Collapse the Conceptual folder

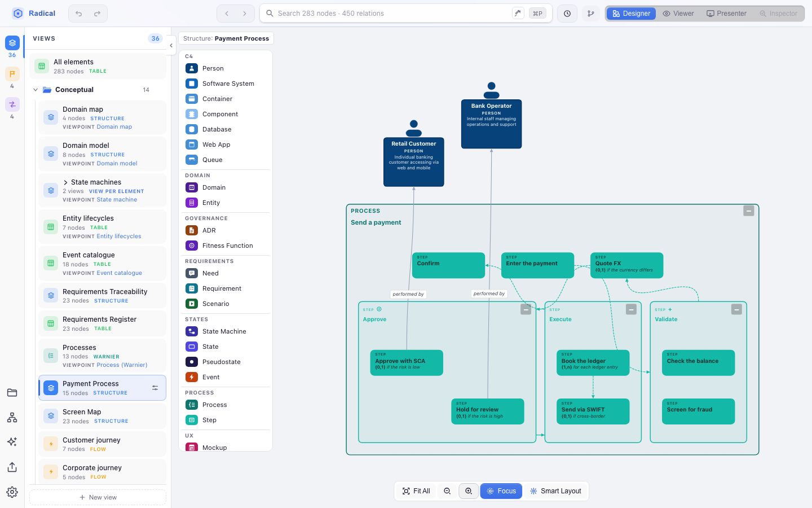point(36,90)
